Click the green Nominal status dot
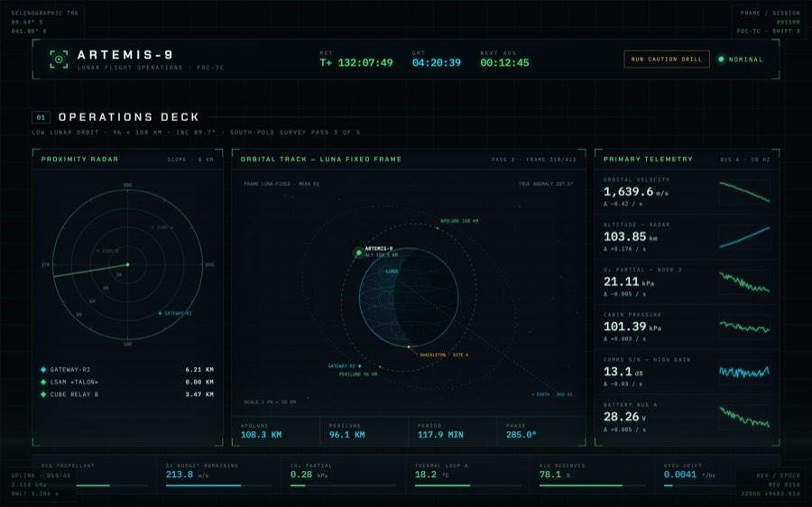The width and height of the screenshot is (812, 507). point(721,59)
